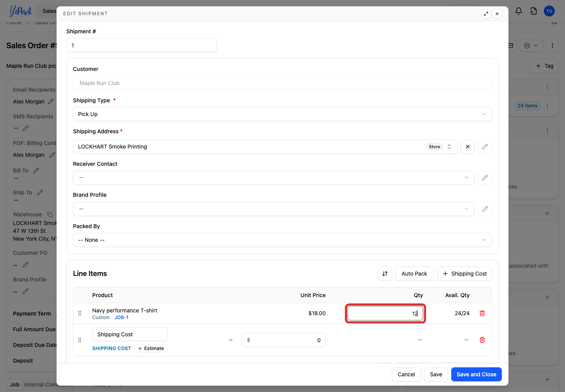Screen dimensions: 565x392
Task: Add a Shipping Cost line item
Action: coord(465,274)
